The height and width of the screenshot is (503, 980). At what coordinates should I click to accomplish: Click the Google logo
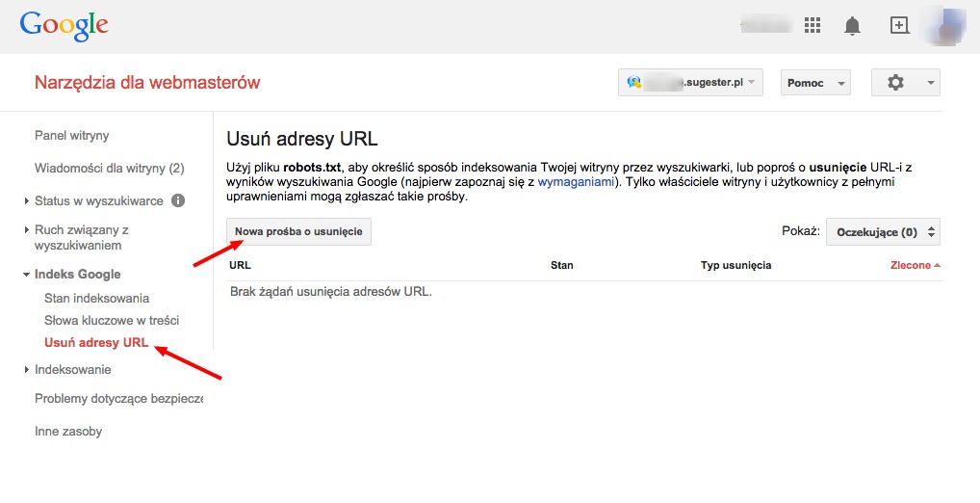coord(64,27)
